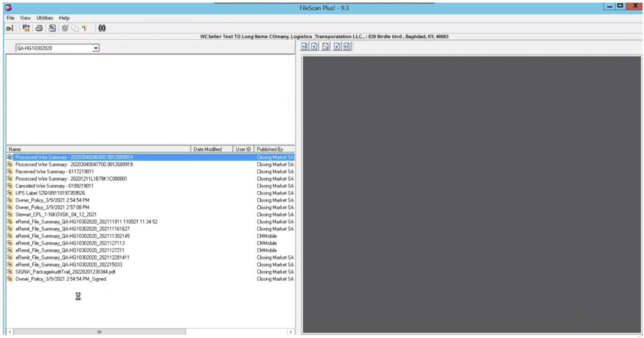Open the Help menu
Viewport: 644px width, 338px height.
(x=64, y=18)
